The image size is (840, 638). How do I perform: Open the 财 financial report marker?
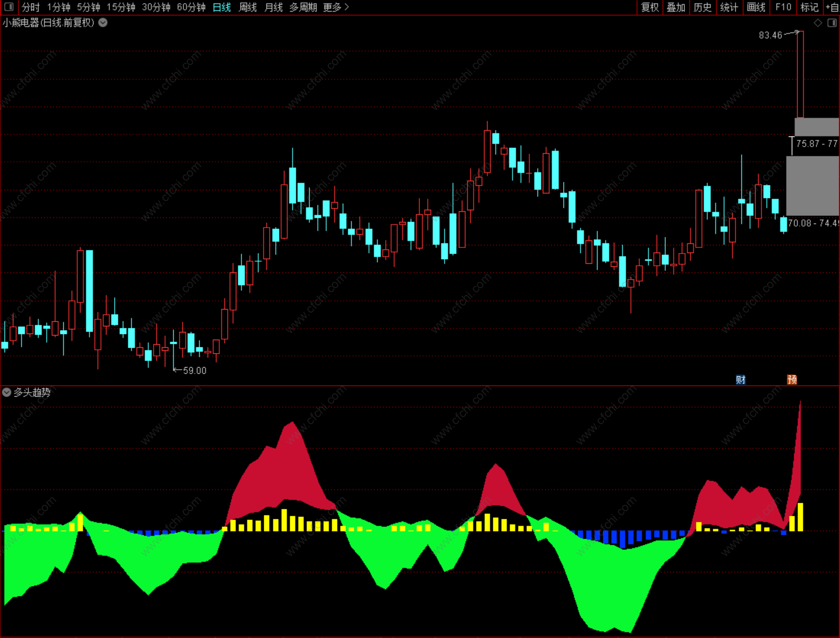coord(741,379)
